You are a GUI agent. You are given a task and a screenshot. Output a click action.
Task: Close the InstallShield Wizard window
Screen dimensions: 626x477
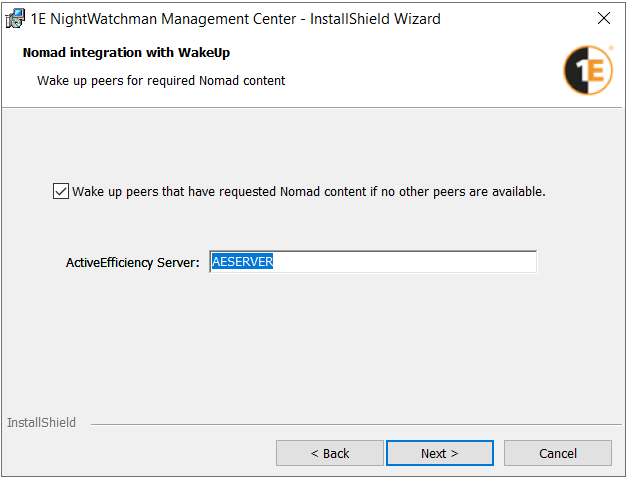click(603, 19)
